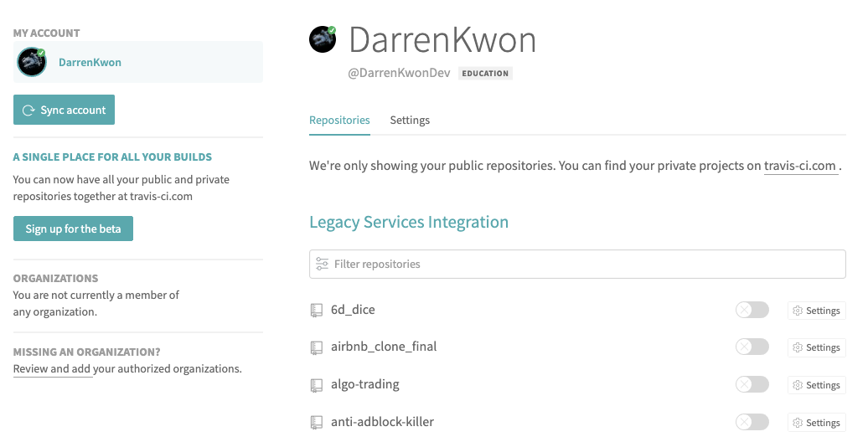The height and width of the screenshot is (442, 868).
Task: Open the airbnb_clone_final repository name
Action: pyautogui.click(x=384, y=347)
